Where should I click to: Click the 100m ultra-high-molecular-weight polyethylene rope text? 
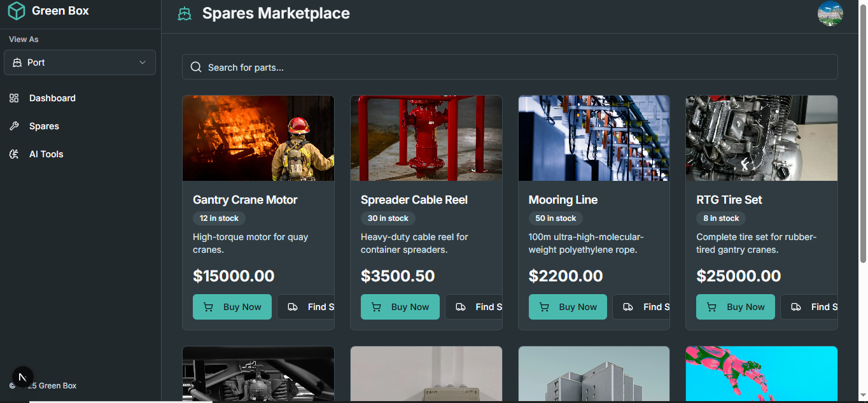[586, 243]
